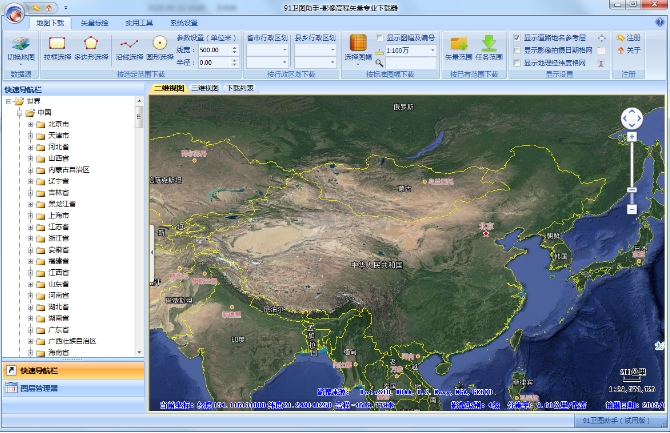Switch to the 下载列表 tab
Screen dimensions: 670x433
coord(240,88)
